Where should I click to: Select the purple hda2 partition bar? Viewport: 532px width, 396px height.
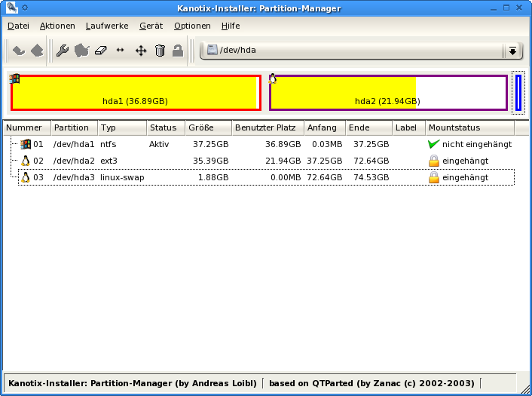click(x=388, y=93)
